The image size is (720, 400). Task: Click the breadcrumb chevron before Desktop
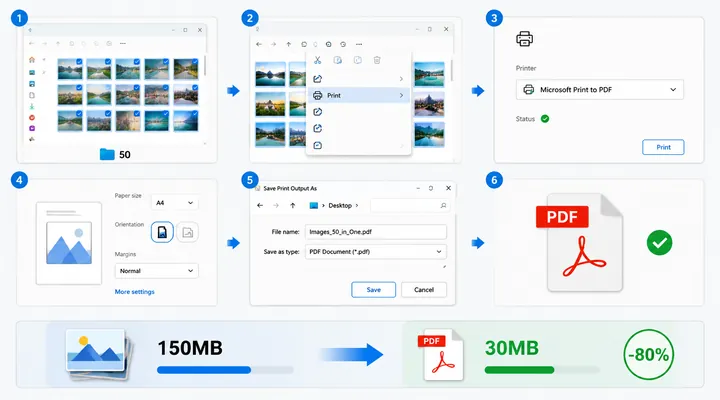tap(323, 205)
